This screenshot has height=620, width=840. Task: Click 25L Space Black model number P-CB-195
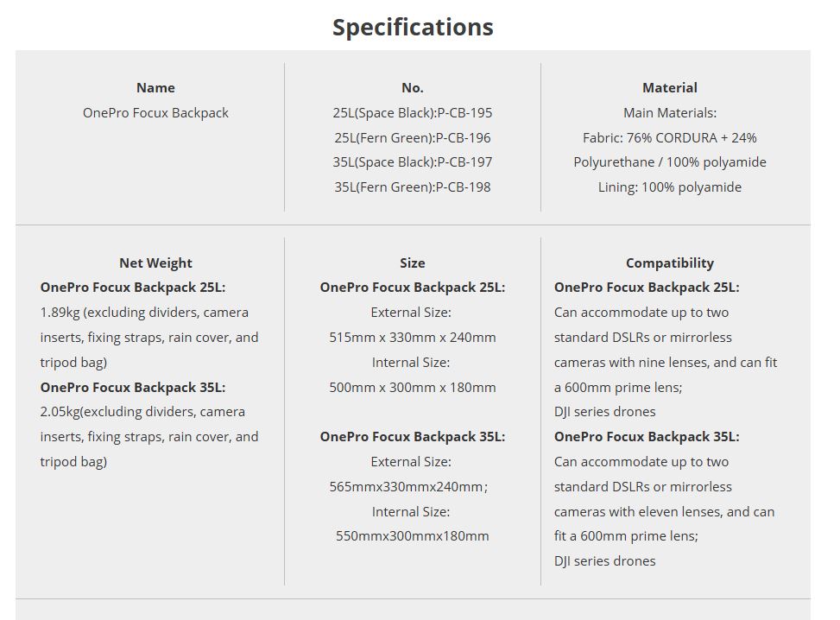point(413,112)
